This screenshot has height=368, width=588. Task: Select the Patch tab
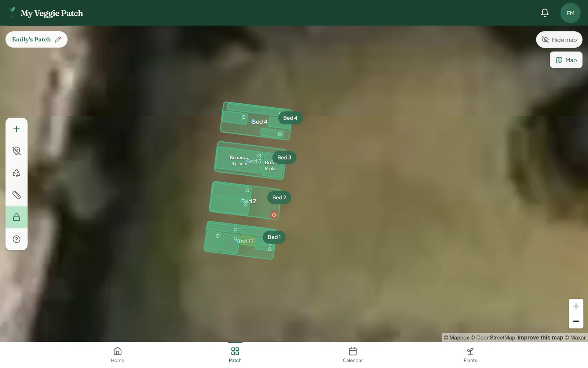point(235,355)
